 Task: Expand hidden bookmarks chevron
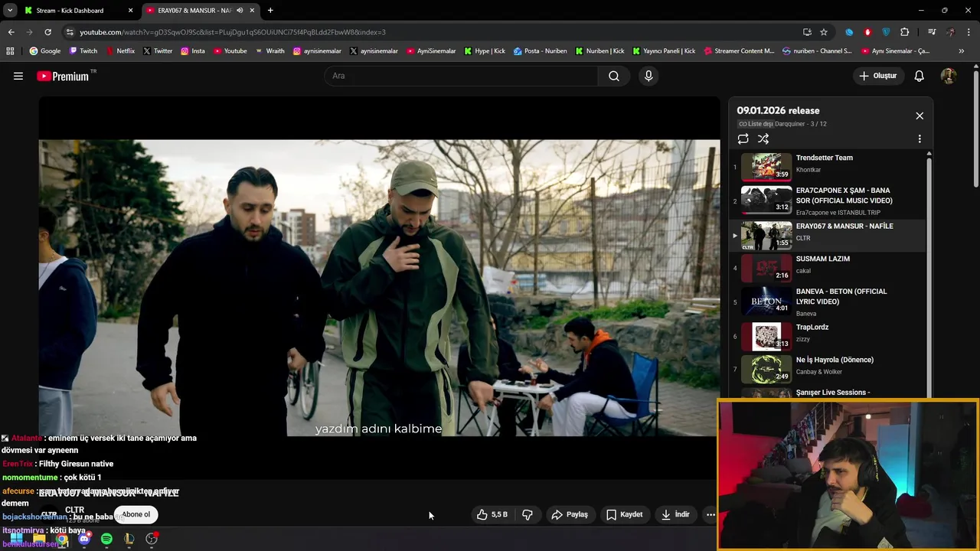[x=962, y=51]
